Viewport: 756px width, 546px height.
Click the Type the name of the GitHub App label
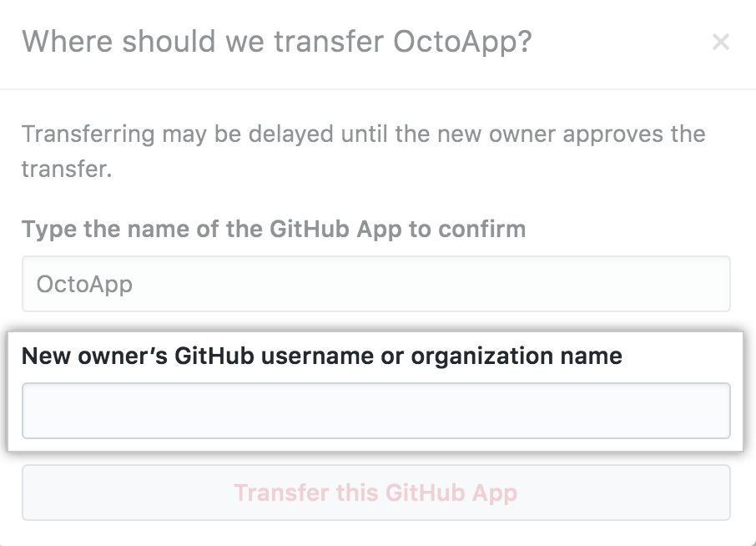tap(275, 229)
